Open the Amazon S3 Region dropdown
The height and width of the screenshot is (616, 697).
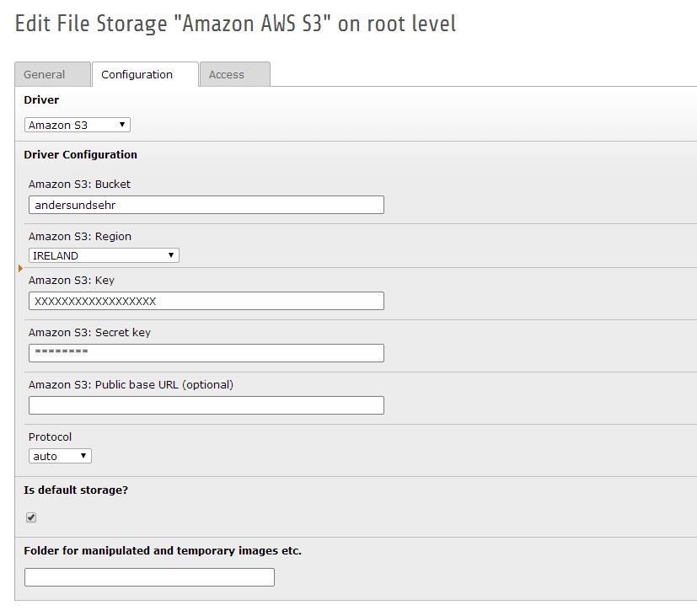[103, 254]
